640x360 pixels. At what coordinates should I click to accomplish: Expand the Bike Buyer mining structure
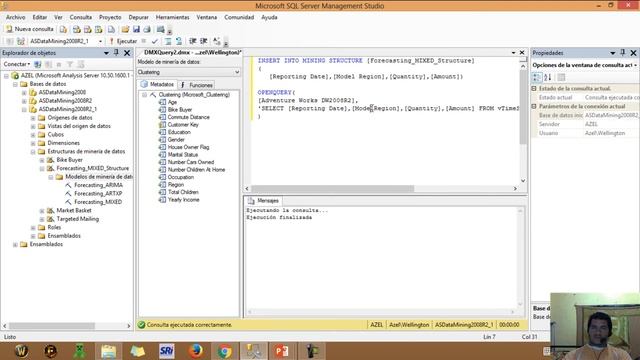click(x=42, y=160)
